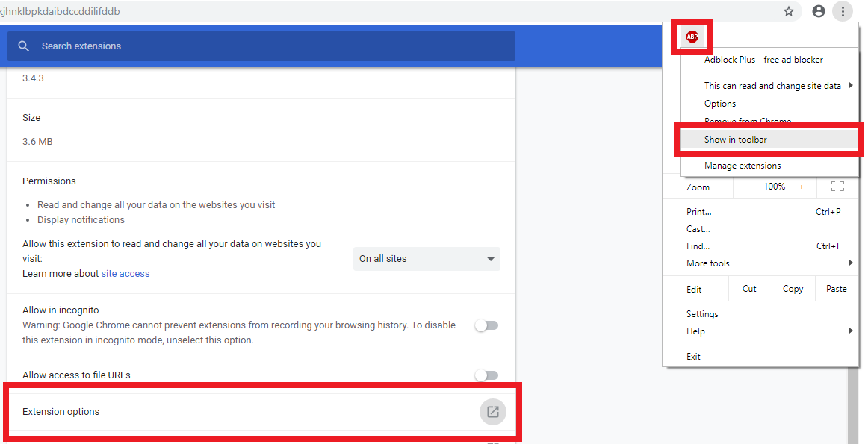Increase zoom with the plus button
Image resolution: width=868 pixels, height=444 pixels.
pyautogui.click(x=802, y=187)
